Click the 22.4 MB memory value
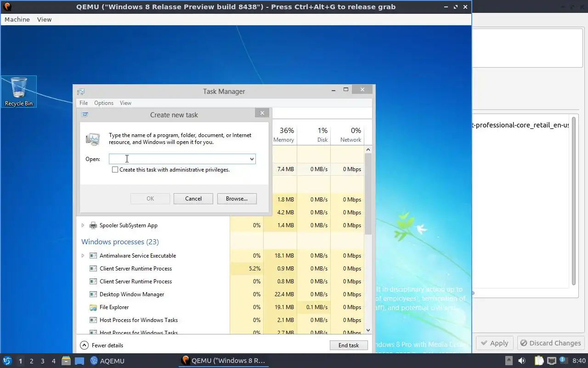The width and height of the screenshot is (588, 368). [x=283, y=294]
